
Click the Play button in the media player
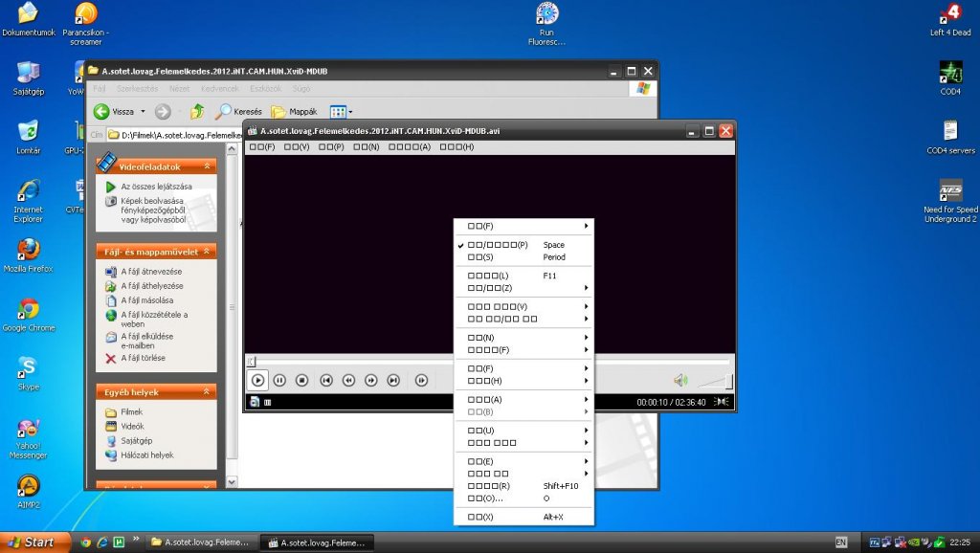click(x=257, y=380)
